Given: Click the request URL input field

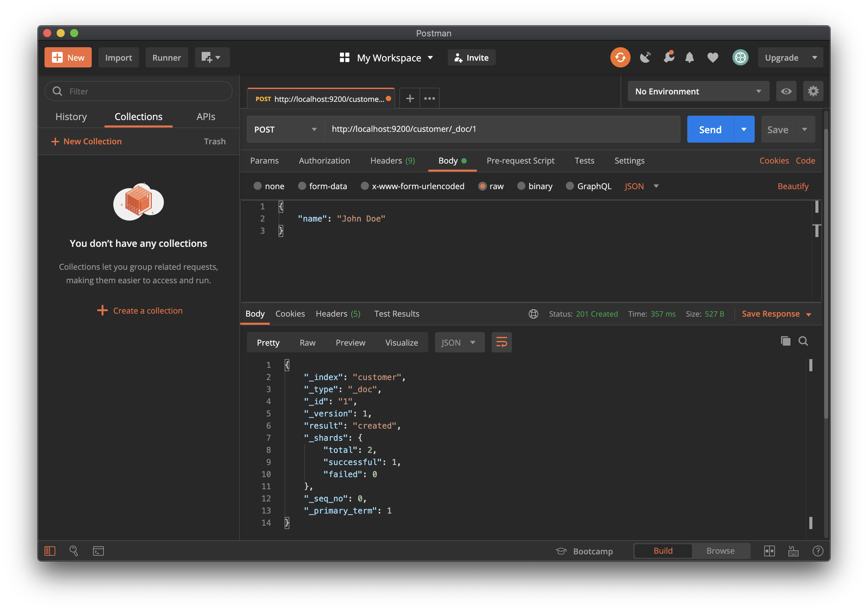Looking at the screenshot, I should click(x=502, y=129).
